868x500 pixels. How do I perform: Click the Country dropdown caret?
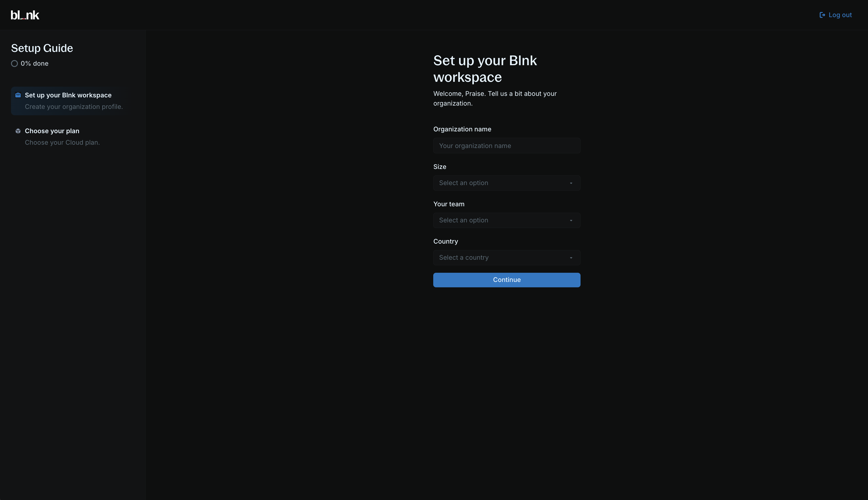point(571,258)
